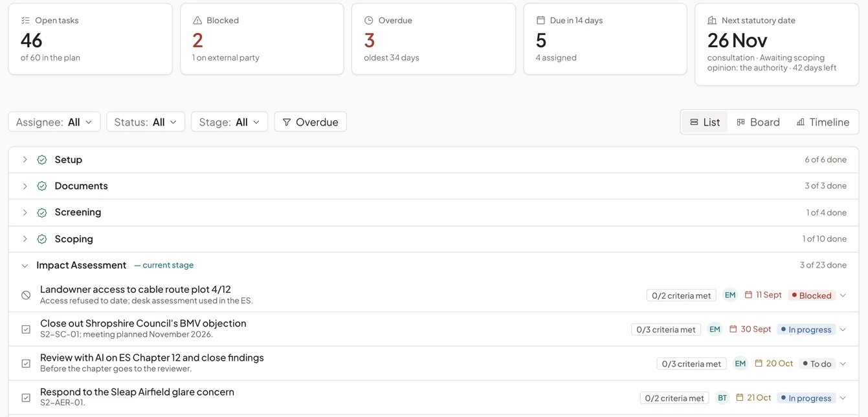
Task: Click the Open tasks checklist icon
Action: coord(25,21)
